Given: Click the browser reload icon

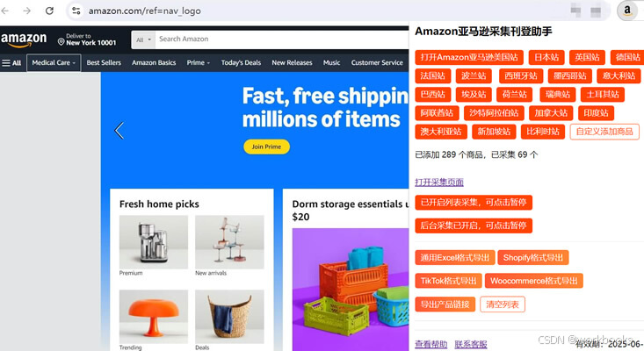Looking at the screenshot, I should click(x=49, y=11).
